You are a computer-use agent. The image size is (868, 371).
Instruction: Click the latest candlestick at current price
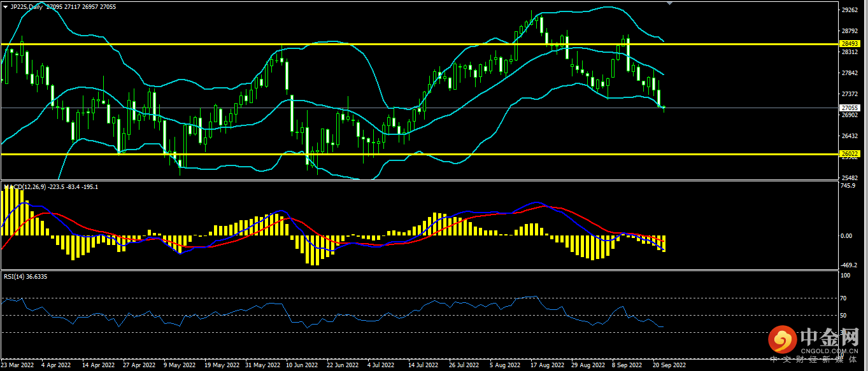tap(664, 109)
